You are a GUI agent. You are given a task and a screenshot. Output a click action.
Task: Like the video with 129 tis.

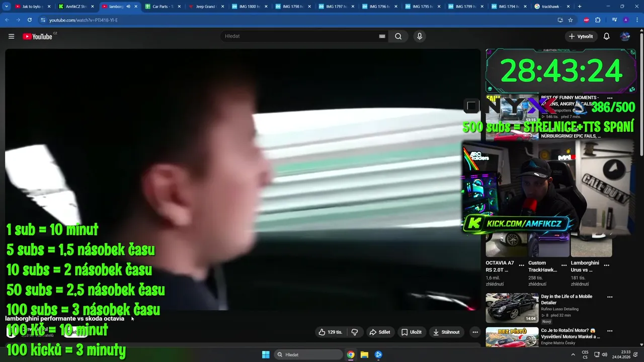[330, 332]
